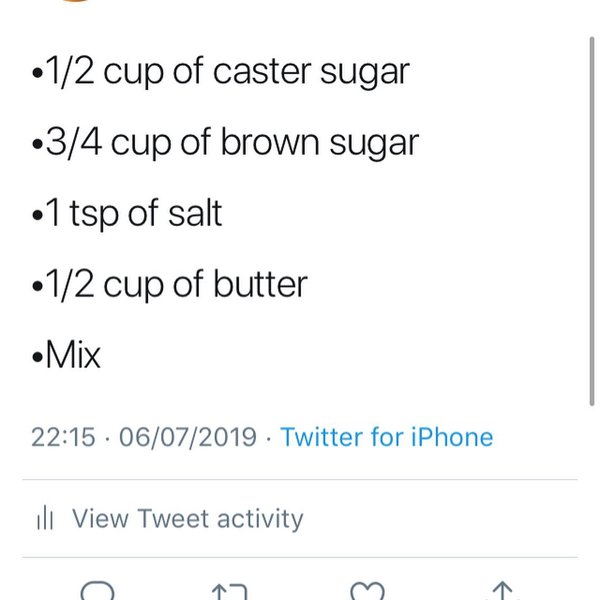Image resolution: width=600 pixels, height=600 pixels.
Task: Click the 1 tsp of salt line
Action: [127, 213]
